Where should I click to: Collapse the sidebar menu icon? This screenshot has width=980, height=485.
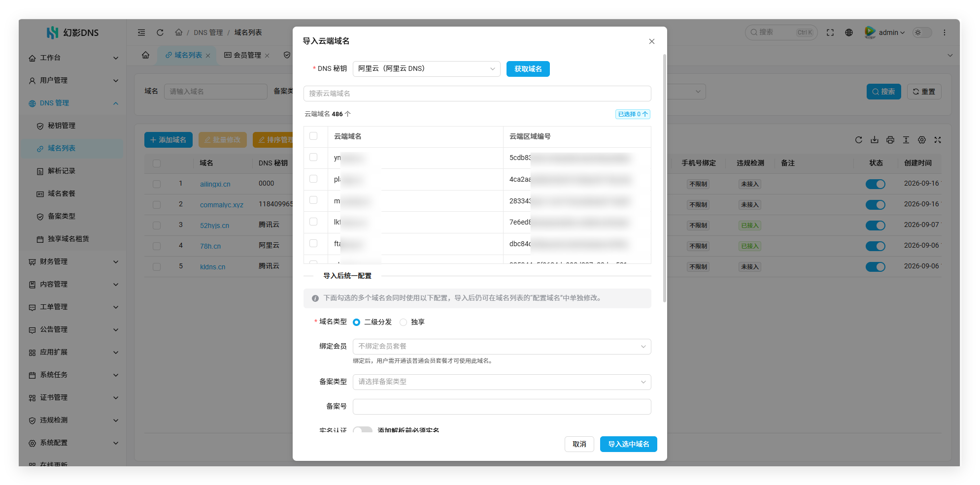[x=141, y=32]
